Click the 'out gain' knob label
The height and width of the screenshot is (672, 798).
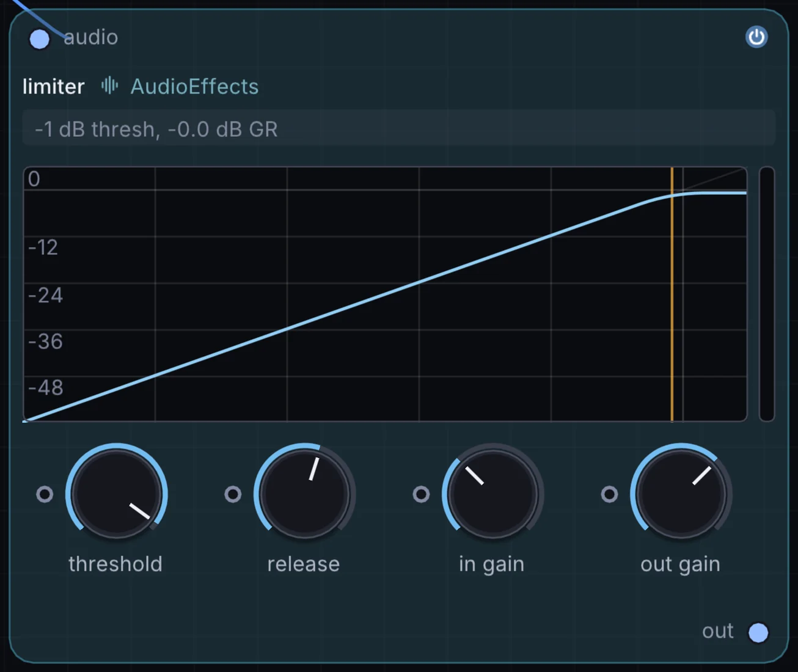pyautogui.click(x=680, y=564)
